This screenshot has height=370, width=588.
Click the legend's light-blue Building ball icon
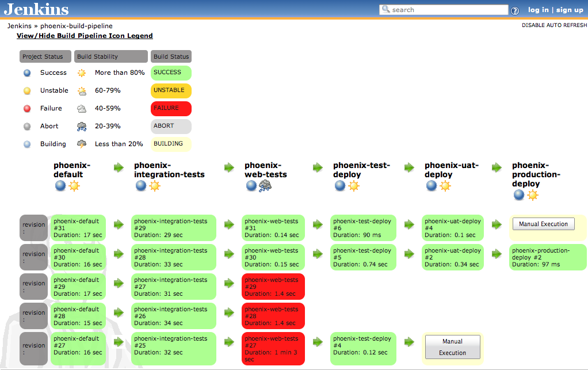(27, 144)
